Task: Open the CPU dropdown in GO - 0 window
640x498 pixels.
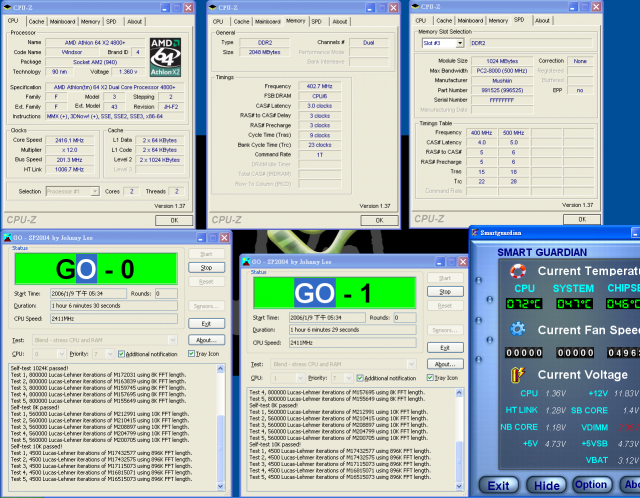Action: [62, 354]
